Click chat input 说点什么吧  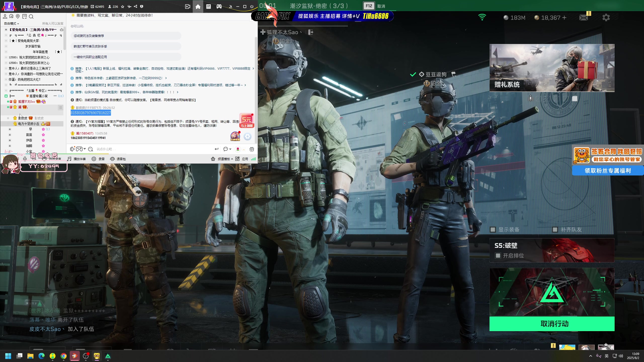(x=153, y=149)
